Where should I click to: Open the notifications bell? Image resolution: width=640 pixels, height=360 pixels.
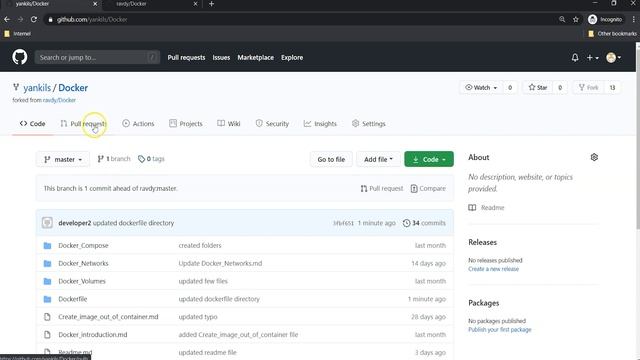pyautogui.click(x=575, y=58)
